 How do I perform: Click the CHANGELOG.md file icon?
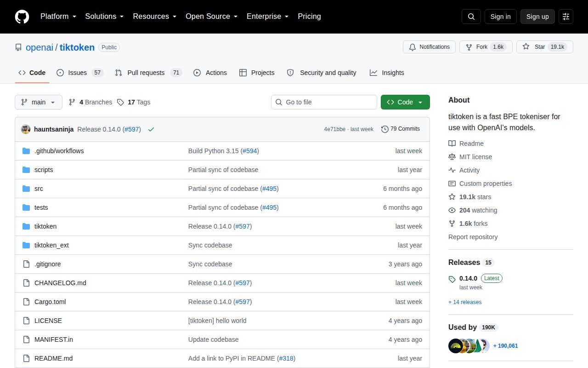26,283
